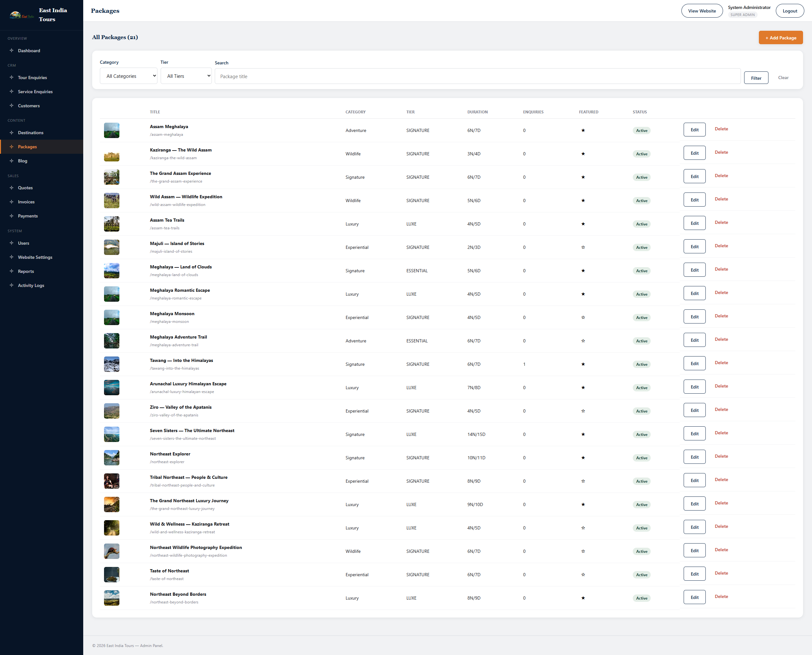Toggle featured star for Ziro — Valley of the Apatanis
This screenshot has height=655, width=812.
pyautogui.click(x=583, y=411)
